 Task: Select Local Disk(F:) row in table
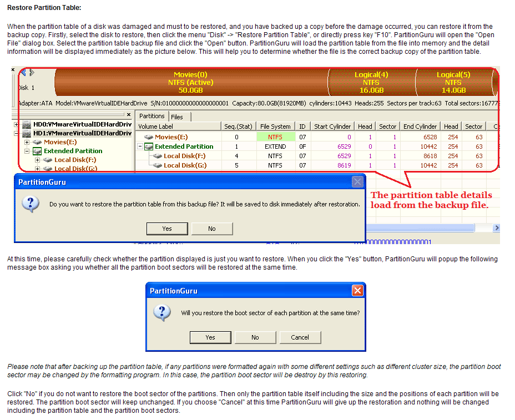(x=317, y=156)
